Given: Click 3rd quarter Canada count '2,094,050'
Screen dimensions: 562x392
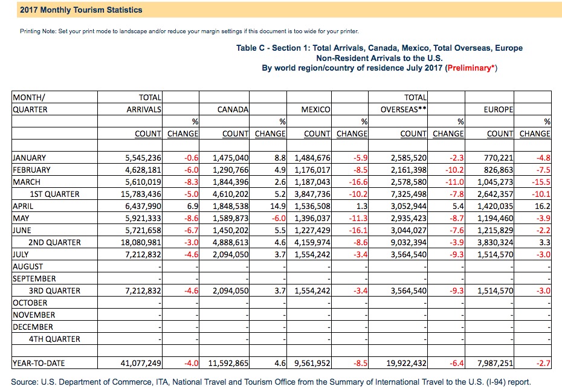Looking at the screenshot, I should pyautogui.click(x=230, y=291).
